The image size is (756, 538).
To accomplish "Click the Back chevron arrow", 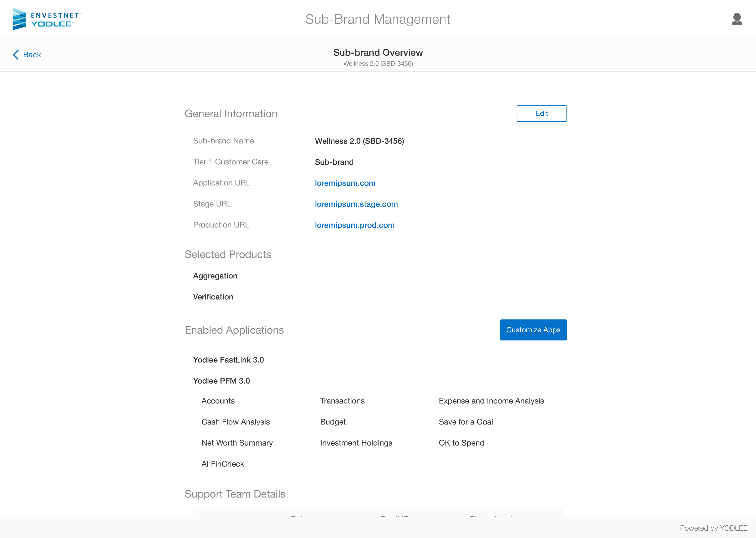I will tap(15, 55).
